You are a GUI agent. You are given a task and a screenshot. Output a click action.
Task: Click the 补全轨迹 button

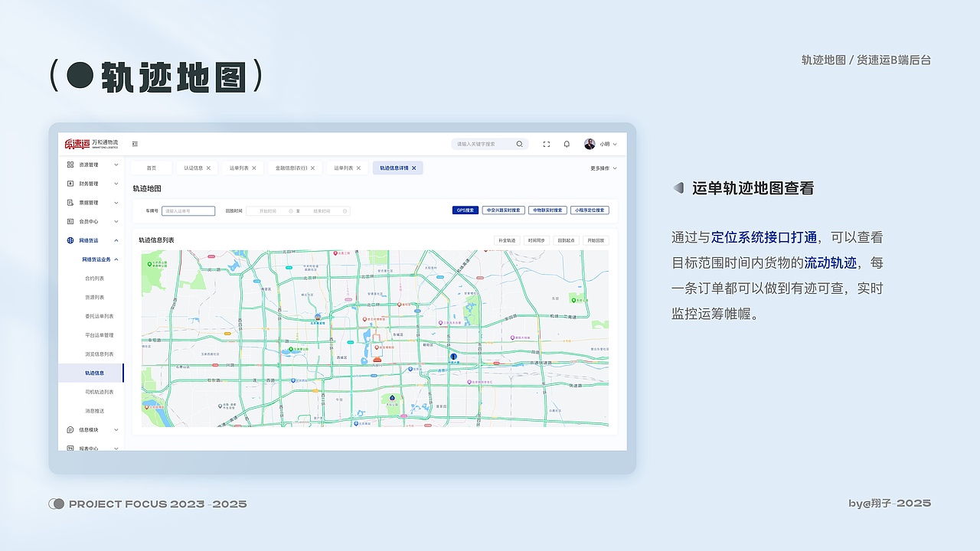tap(507, 240)
